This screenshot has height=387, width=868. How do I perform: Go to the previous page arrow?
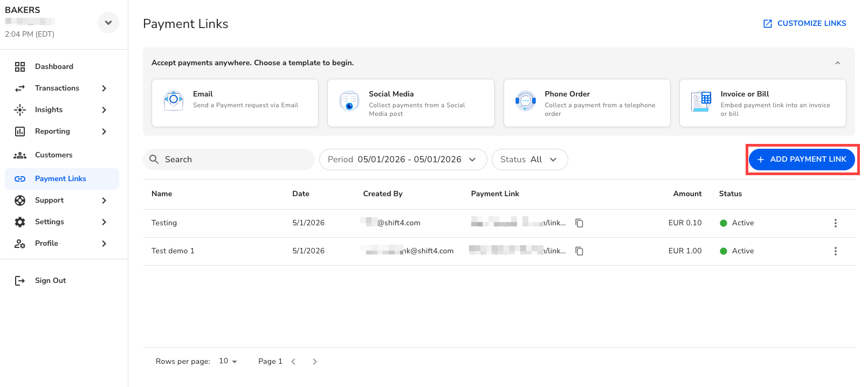293,362
